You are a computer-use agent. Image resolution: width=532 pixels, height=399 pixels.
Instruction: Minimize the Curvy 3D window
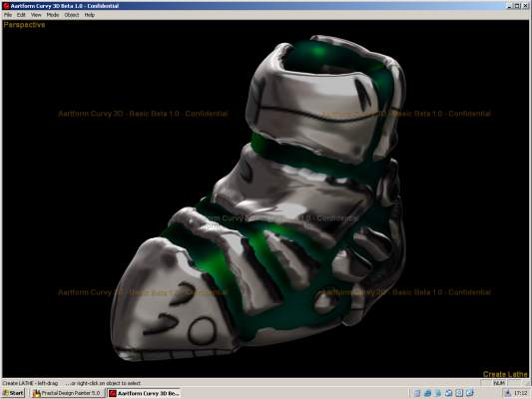(509, 6)
